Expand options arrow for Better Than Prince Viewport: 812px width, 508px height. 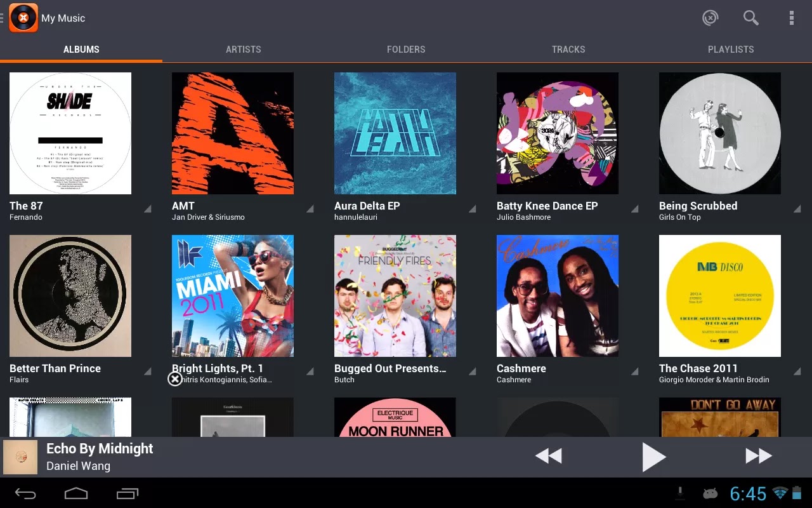(148, 371)
